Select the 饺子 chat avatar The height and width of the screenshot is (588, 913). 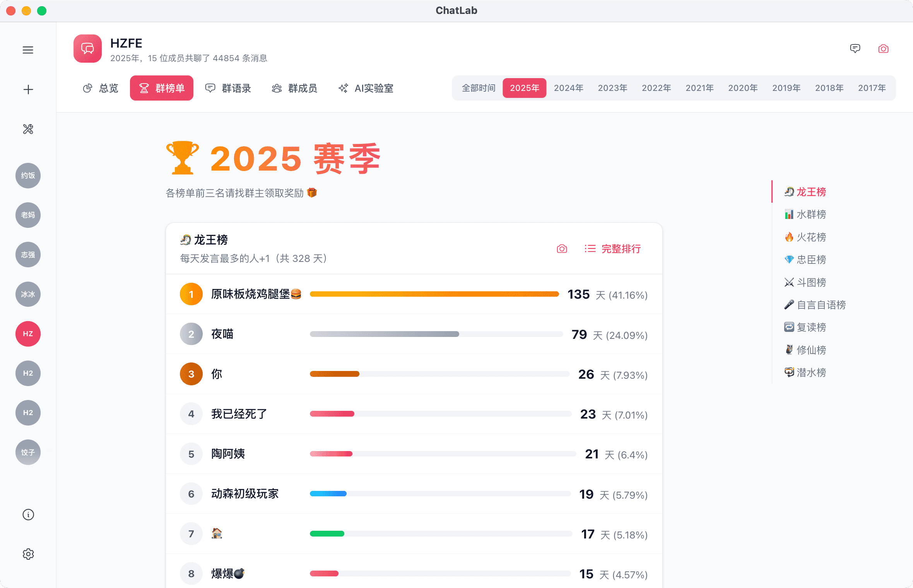click(x=28, y=452)
